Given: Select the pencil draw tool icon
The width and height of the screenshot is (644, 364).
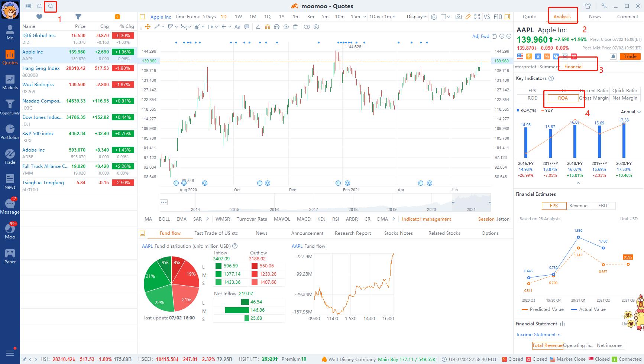Looking at the screenshot, I should (x=468, y=17).
